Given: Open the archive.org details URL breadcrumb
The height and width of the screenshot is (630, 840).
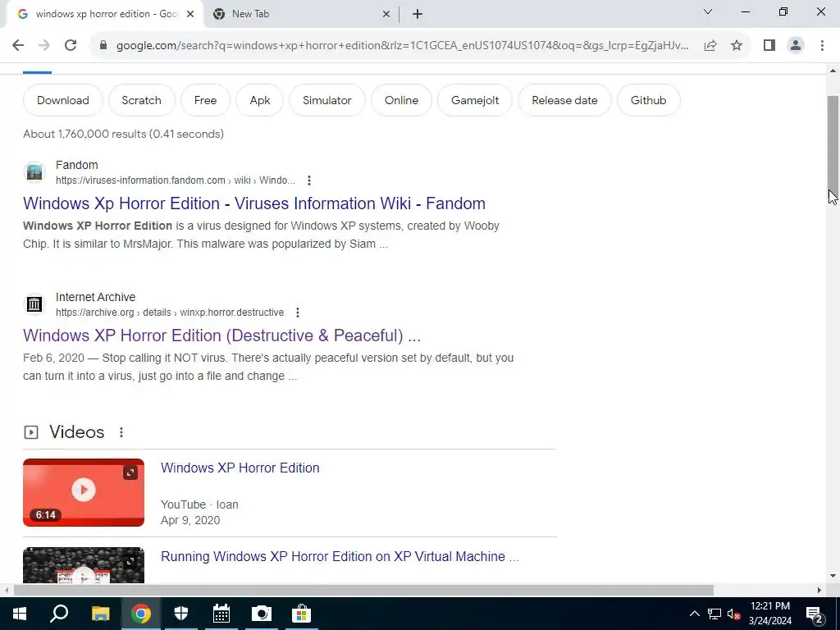Looking at the screenshot, I should point(170,313).
